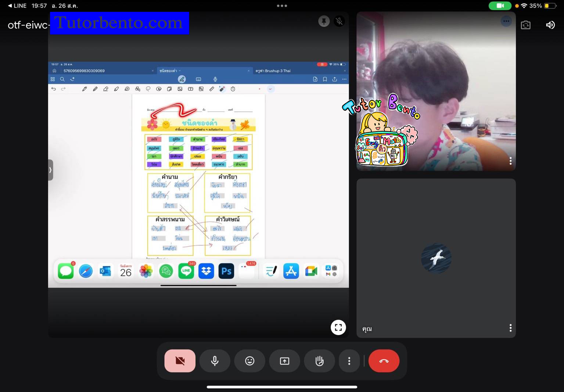This screenshot has width=564, height=392.
Task: Open horizontal ellipsis menu on tutor's video
Action: [x=506, y=21]
